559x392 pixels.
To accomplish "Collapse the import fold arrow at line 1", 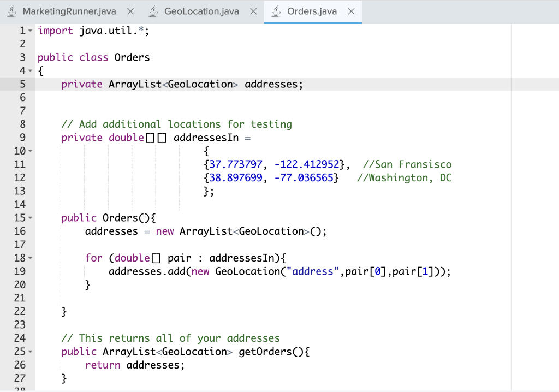I will (x=31, y=31).
